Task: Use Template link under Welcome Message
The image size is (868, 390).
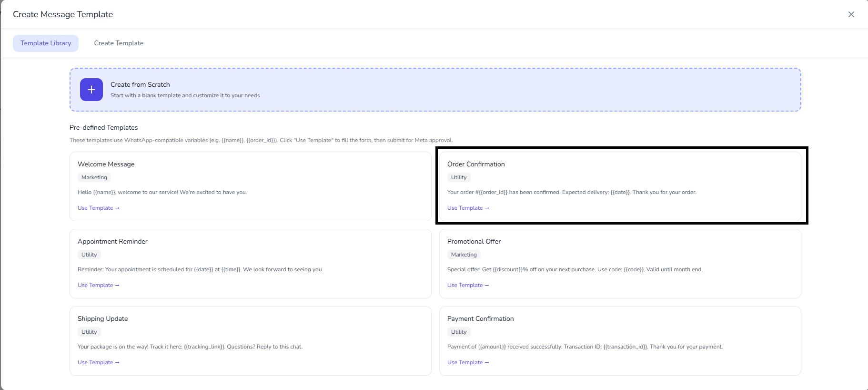Action: coord(98,208)
